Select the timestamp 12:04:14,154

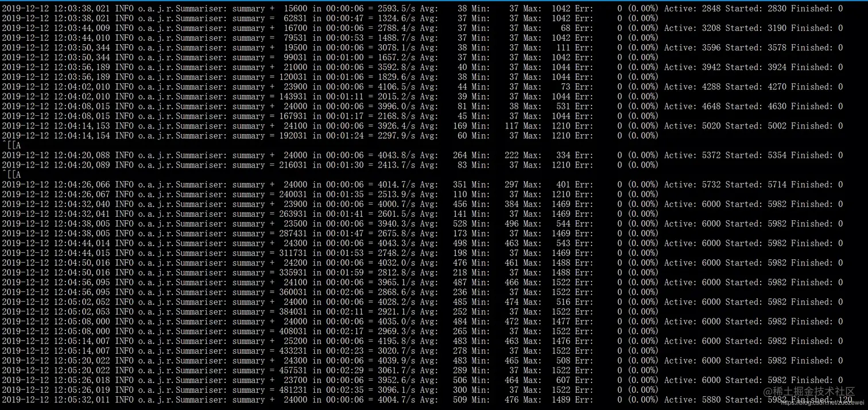82,135
